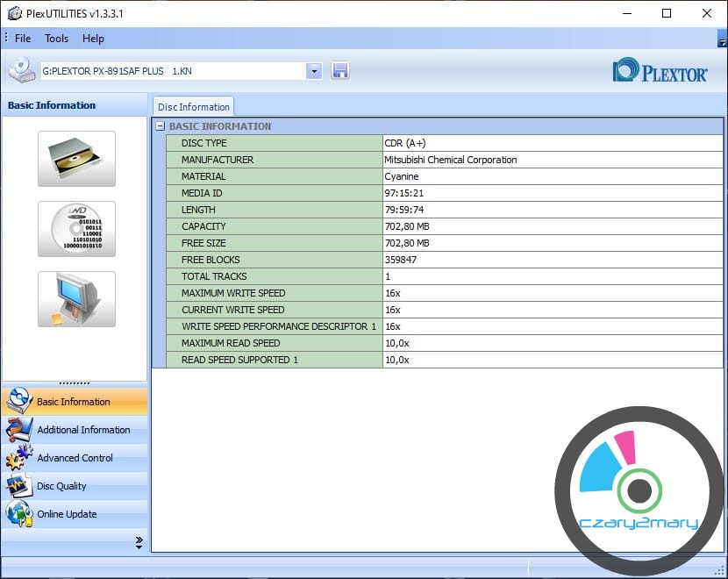Switch to the Disc Information tab
The image size is (728, 579).
coord(194,107)
